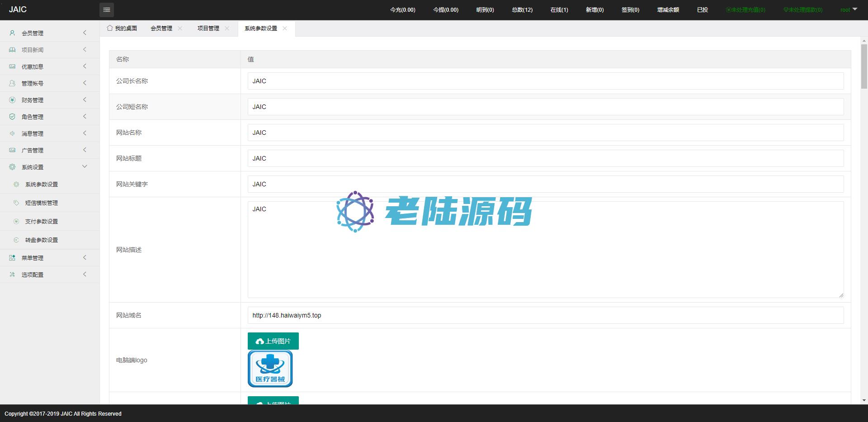Click the hamburger sidebar toggle icon
Viewport: 868px width, 422px height.
(107, 9)
